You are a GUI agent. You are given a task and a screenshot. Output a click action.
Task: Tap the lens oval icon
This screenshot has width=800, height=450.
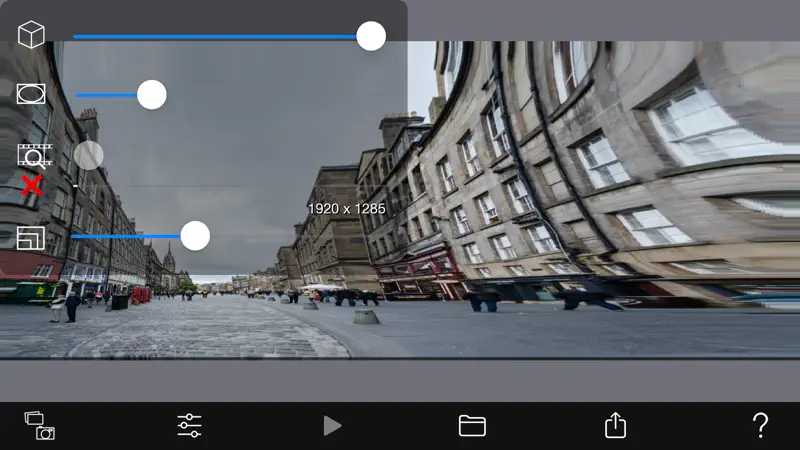coord(31,94)
